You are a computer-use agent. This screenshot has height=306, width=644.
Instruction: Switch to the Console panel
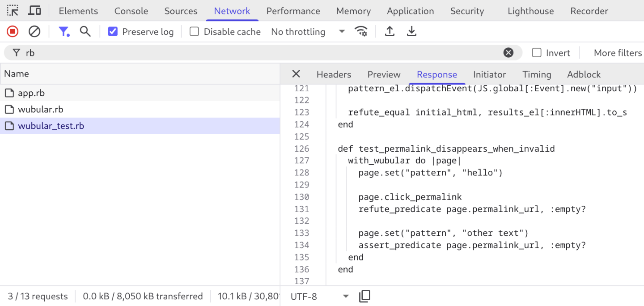131,11
